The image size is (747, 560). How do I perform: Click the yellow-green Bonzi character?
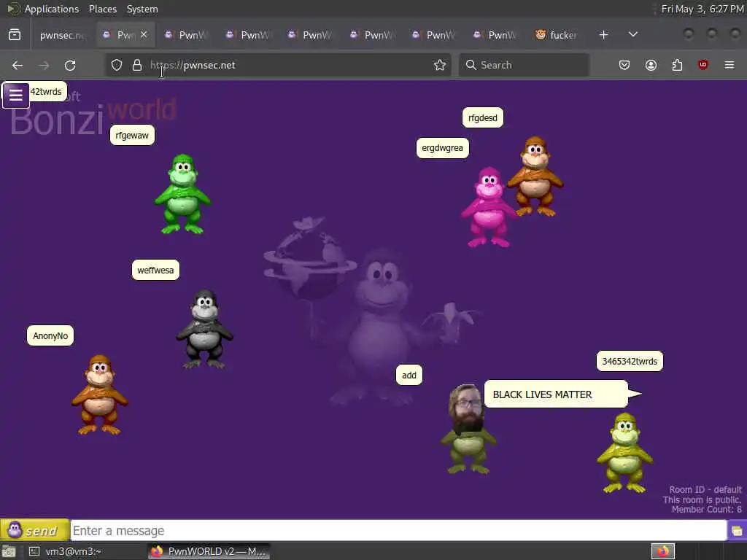[x=624, y=453]
